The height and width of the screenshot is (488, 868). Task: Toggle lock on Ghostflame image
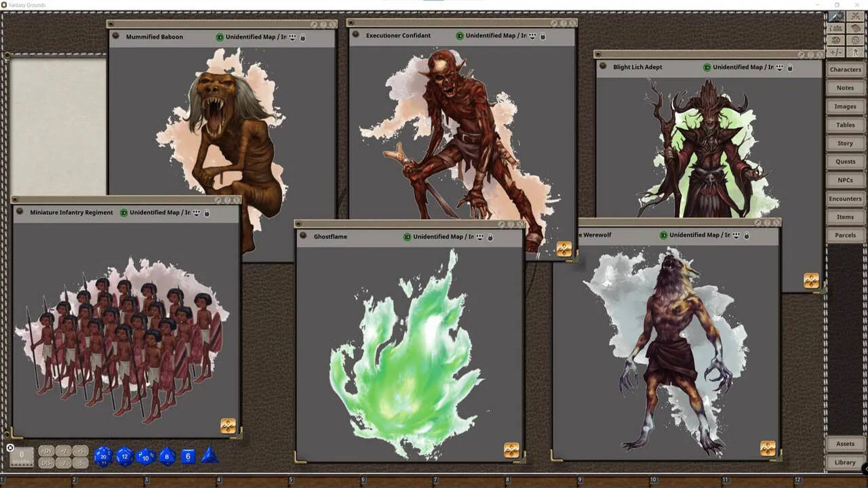(x=490, y=237)
